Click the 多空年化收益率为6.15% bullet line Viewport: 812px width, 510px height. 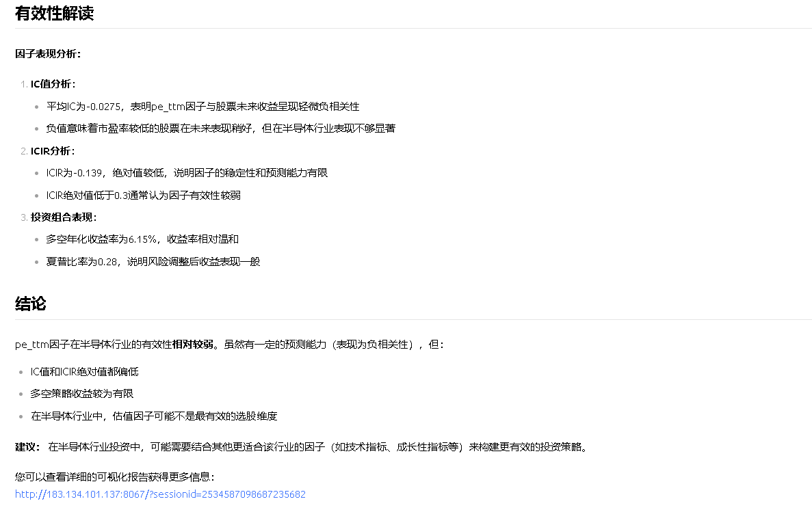coord(142,239)
